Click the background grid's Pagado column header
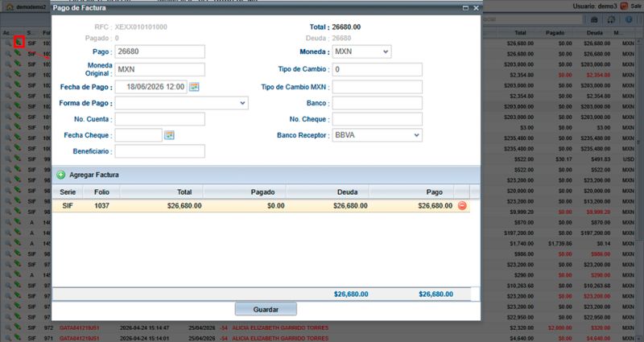Screen dimensions: 644x342 tap(555, 32)
